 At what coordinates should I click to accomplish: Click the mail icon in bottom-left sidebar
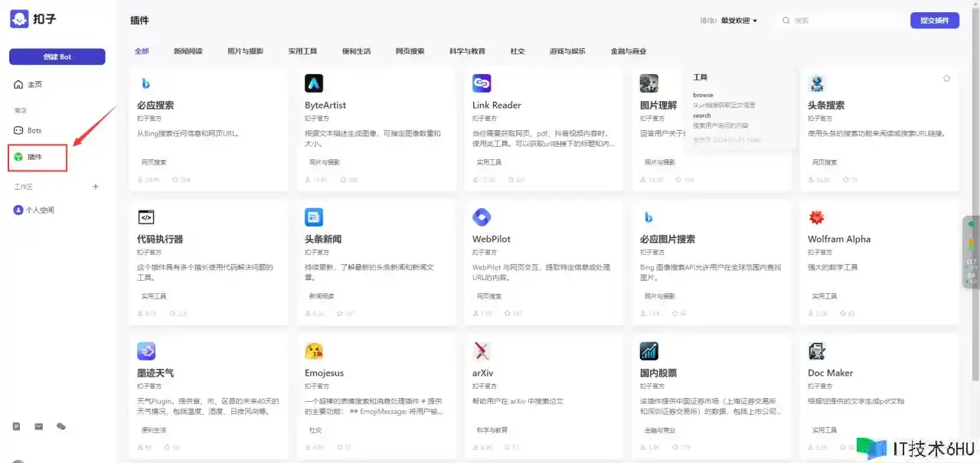click(x=39, y=426)
